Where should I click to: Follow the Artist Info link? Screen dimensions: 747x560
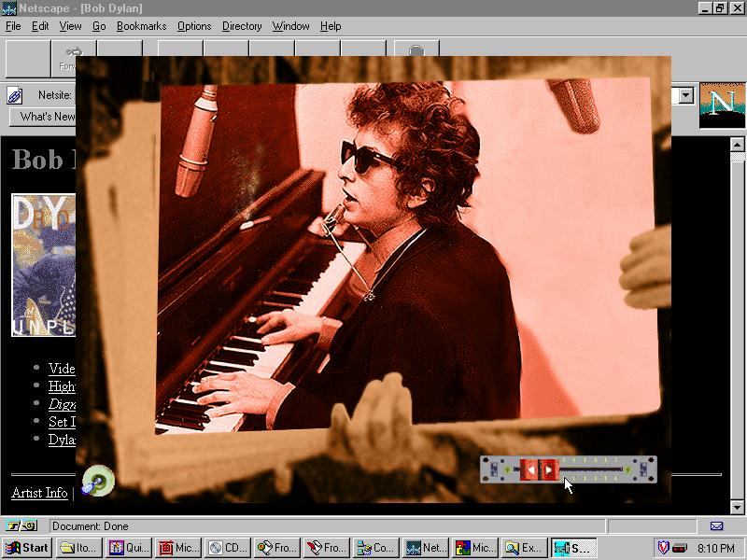pyautogui.click(x=39, y=493)
